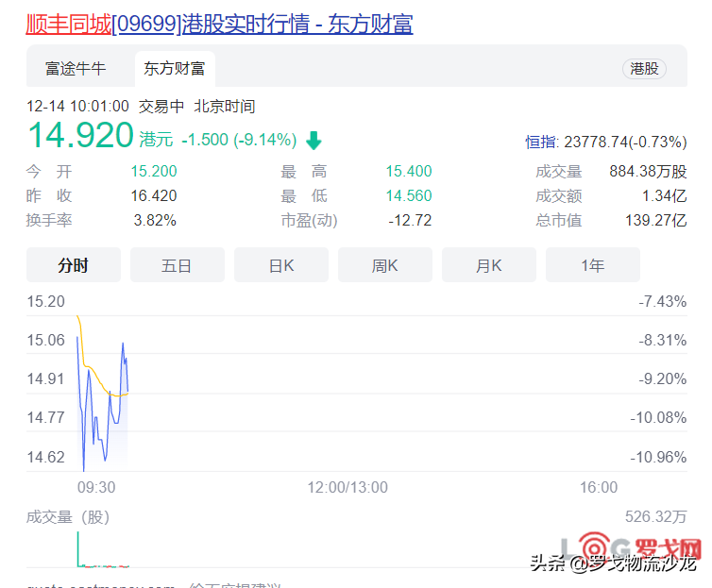Click the 今开 value 15.200
The image size is (712, 588).
(154, 172)
